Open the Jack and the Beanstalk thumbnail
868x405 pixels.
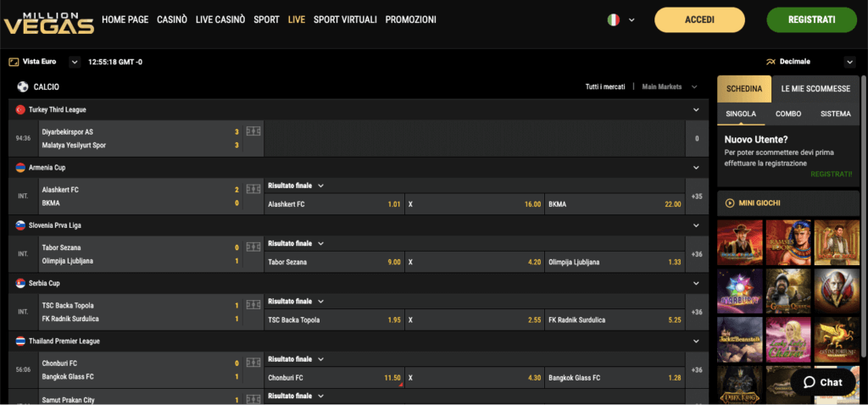click(740, 340)
